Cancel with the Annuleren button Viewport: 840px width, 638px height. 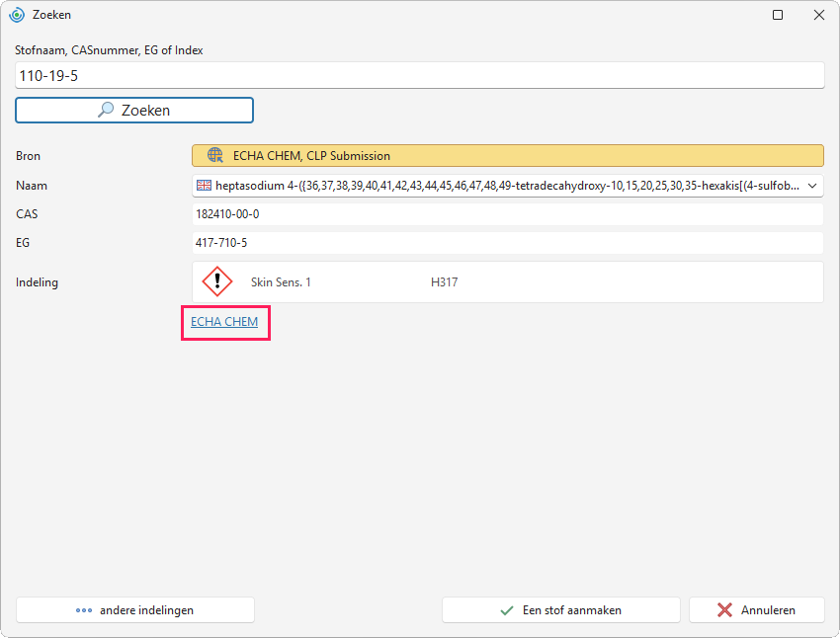tap(756, 610)
